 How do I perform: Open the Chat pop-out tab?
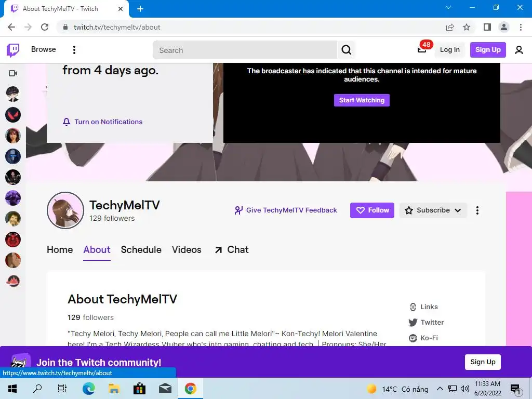(232, 250)
